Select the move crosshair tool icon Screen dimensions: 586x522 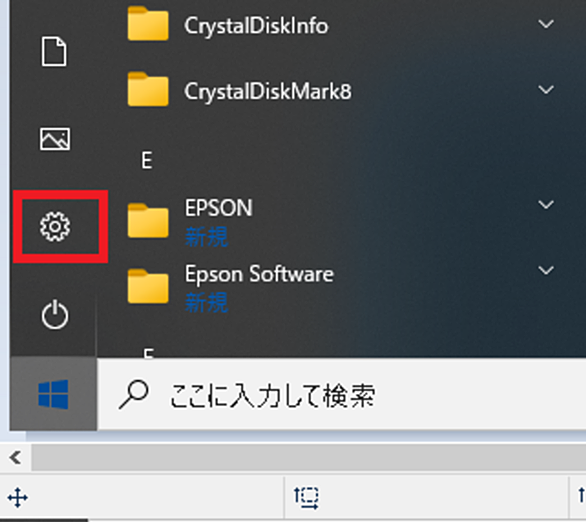click(x=18, y=498)
